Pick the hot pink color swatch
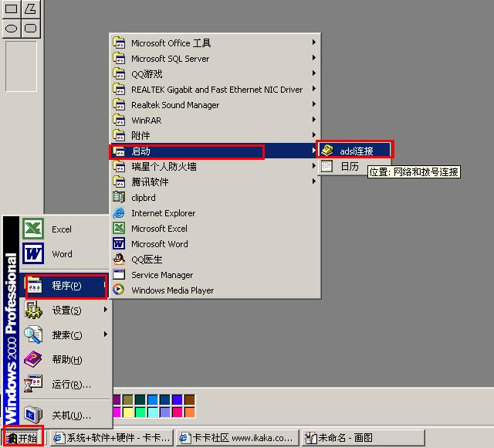This screenshot has width=494, height=448. (x=177, y=412)
